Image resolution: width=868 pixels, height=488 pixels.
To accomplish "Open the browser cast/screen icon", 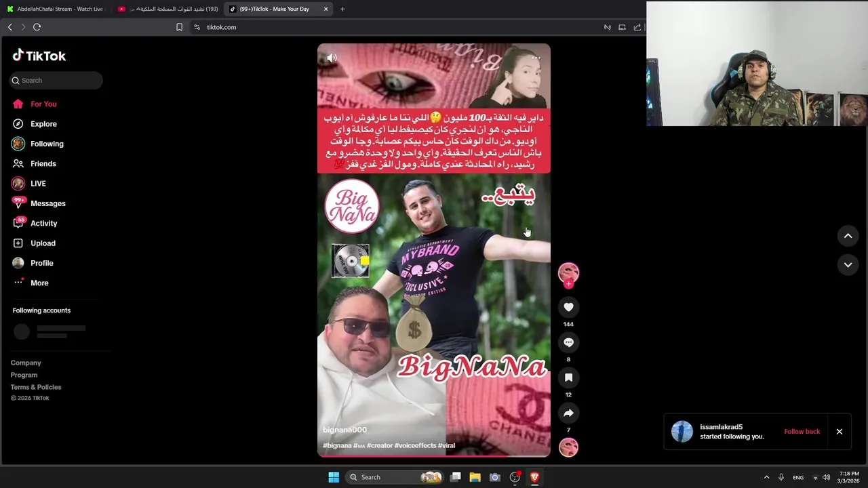I will tap(622, 27).
